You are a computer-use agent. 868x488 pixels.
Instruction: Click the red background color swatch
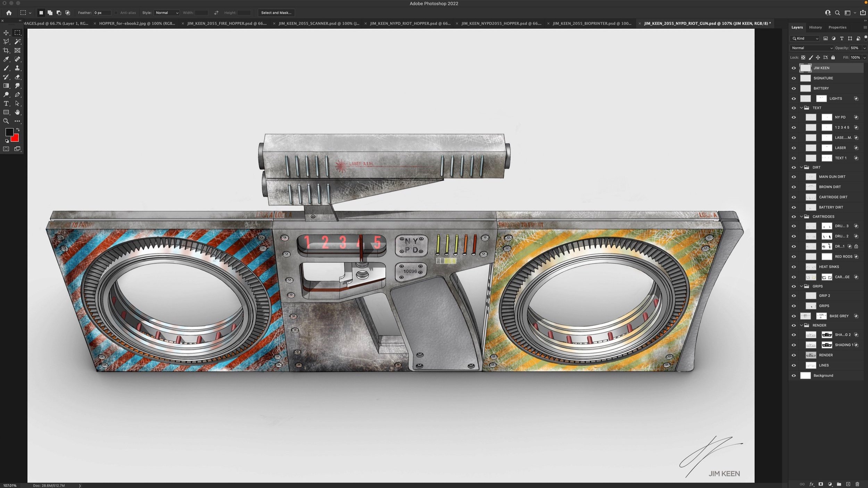click(x=15, y=139)
